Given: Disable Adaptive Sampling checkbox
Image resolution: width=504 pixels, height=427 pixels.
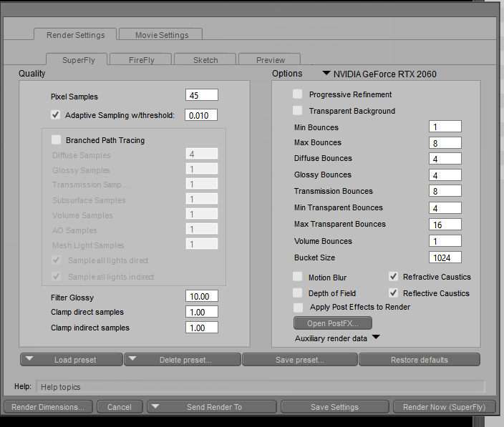Looking at the screenshot, I should click(56, 114).
